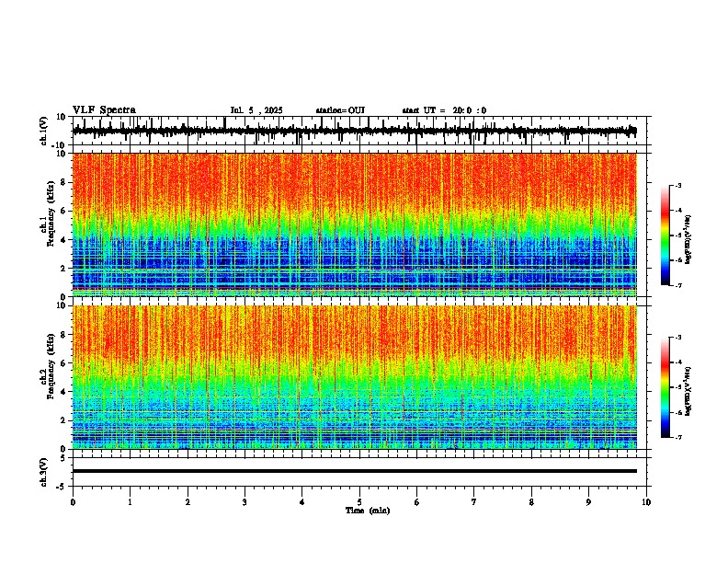This screenshot has width=728, height=563.
Task: Click the time-axis tick label '5'
Action: (x=359, y=502)
